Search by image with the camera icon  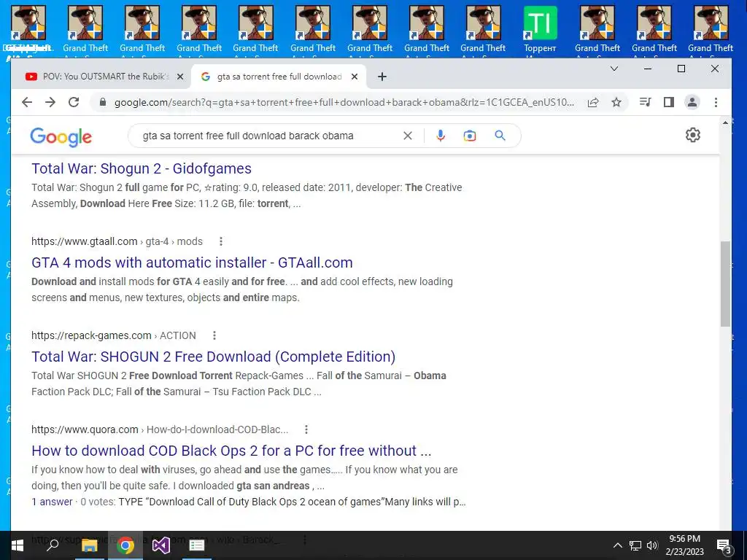[x=470, y=136]
